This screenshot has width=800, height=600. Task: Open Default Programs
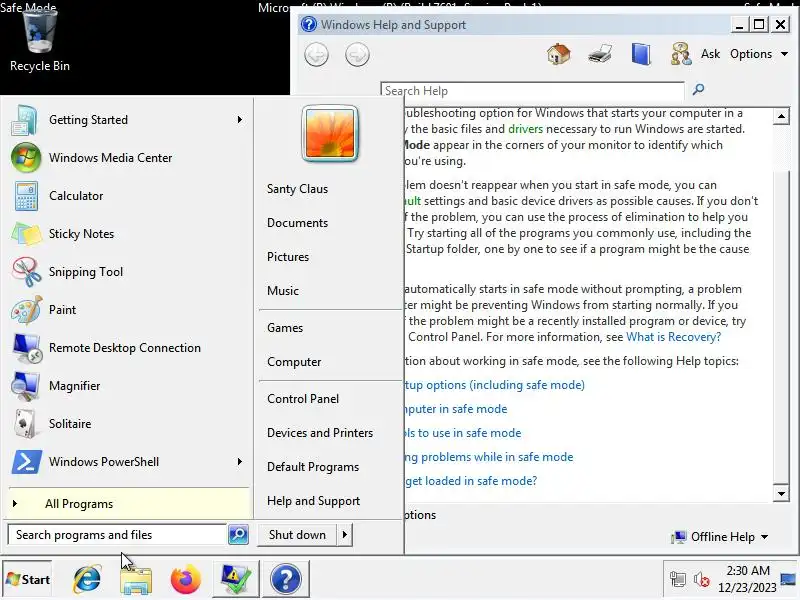click(313, 467)
